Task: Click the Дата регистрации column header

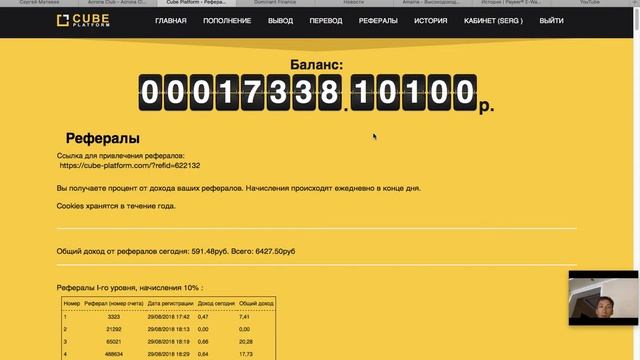Action: [171, 303]
